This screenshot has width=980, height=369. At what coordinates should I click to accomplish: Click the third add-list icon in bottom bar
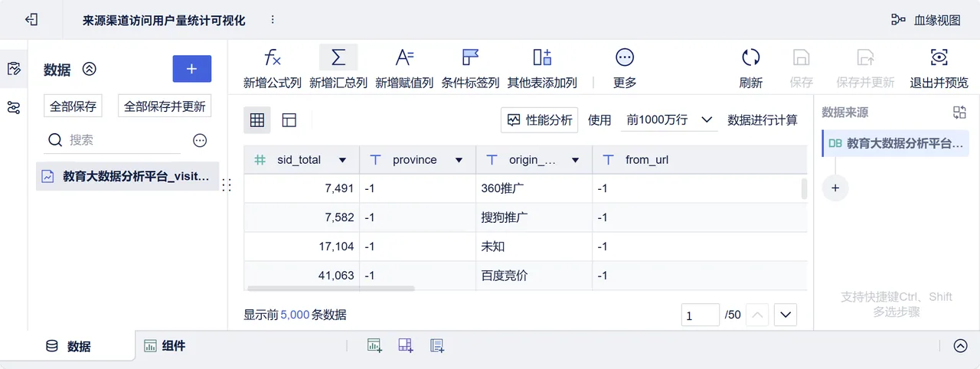(x=437, y=346)
